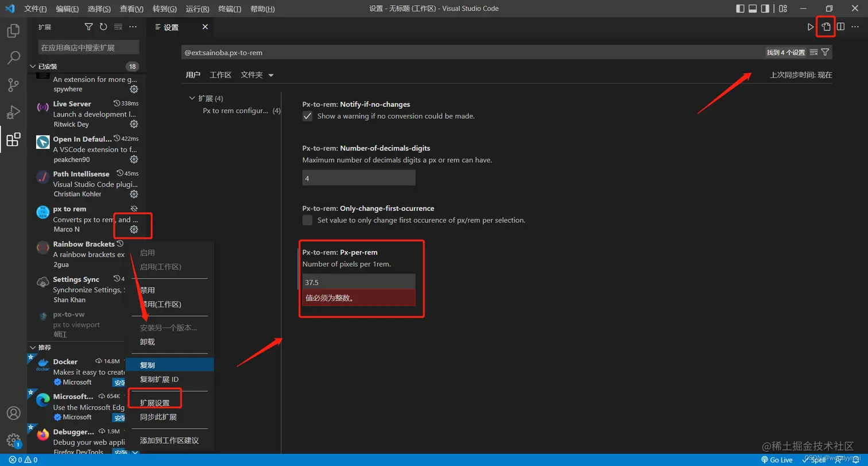Open the 运行(R) menu
Image resolution: width=868 pixels, height=466 pixels.
click(x=197, y=9)
